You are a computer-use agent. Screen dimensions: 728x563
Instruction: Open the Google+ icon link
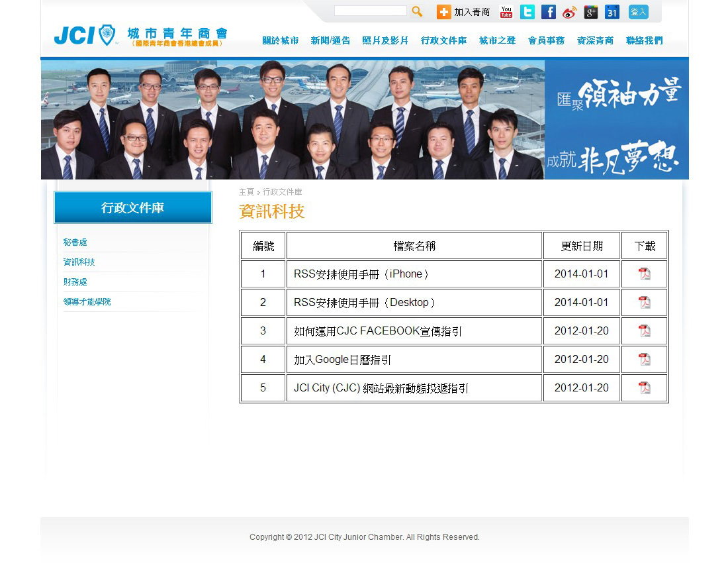[591, 12]
